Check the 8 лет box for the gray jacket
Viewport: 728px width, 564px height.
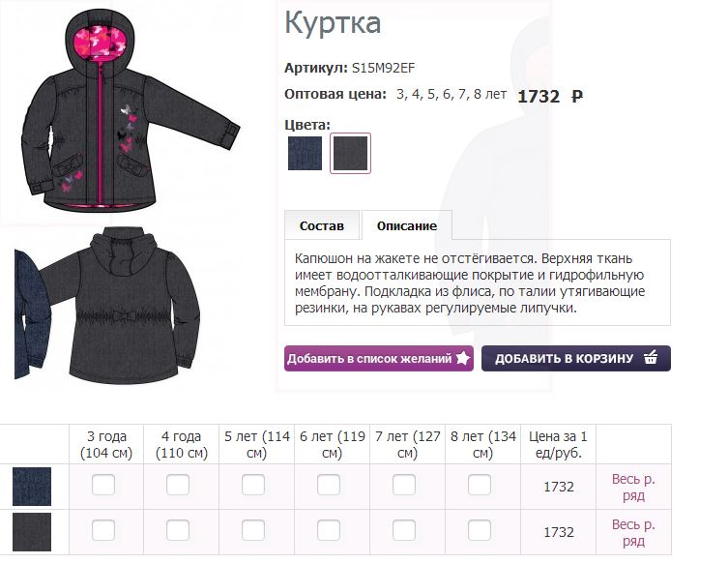[480, 530]
